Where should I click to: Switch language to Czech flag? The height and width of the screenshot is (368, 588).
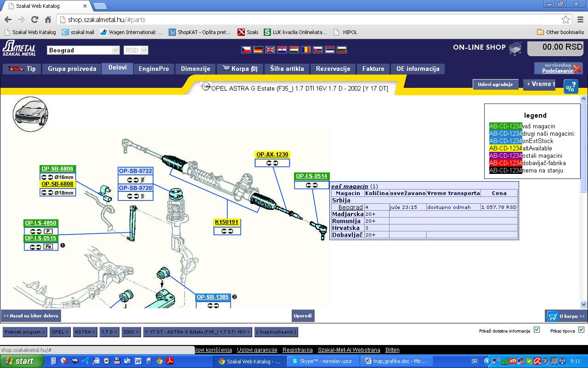(246, 49)
